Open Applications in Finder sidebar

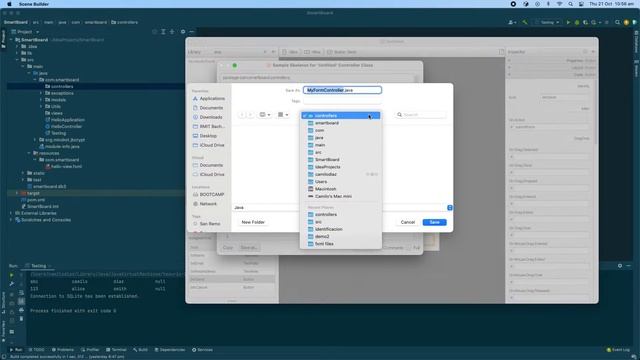coord(209,98)
